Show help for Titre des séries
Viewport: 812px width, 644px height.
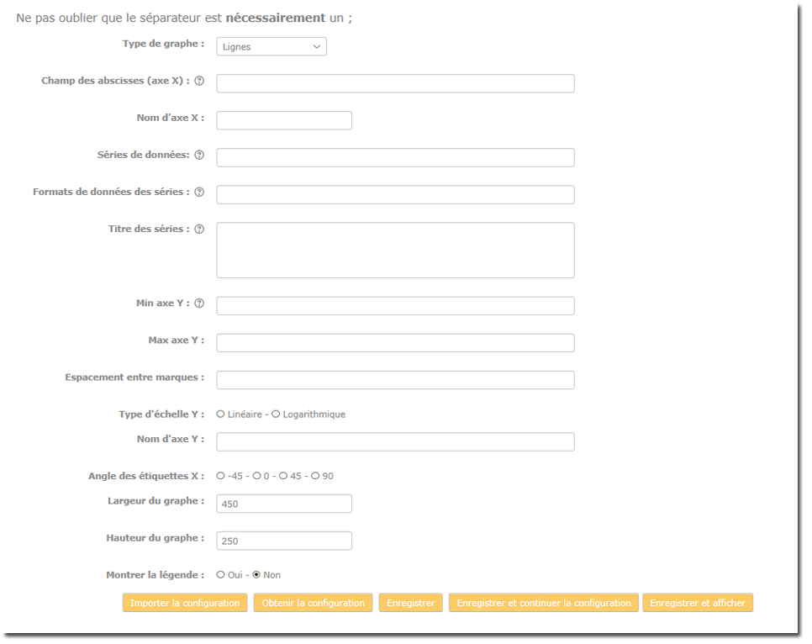(199, 230)
